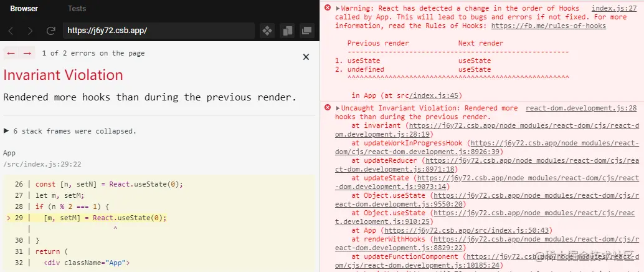Screen dimensions: 644x272
Task: Expand the Uncaught Invariant Violation message
Action: tap(338, 108)
